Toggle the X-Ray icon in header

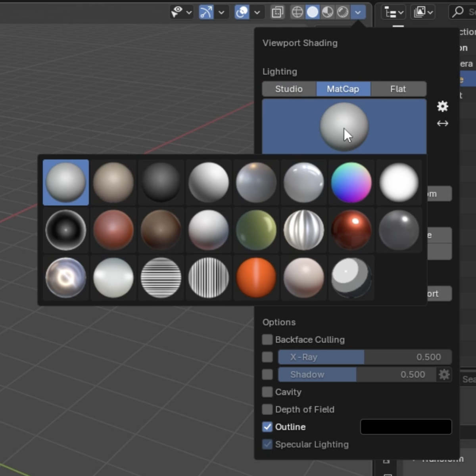point(278,12)
